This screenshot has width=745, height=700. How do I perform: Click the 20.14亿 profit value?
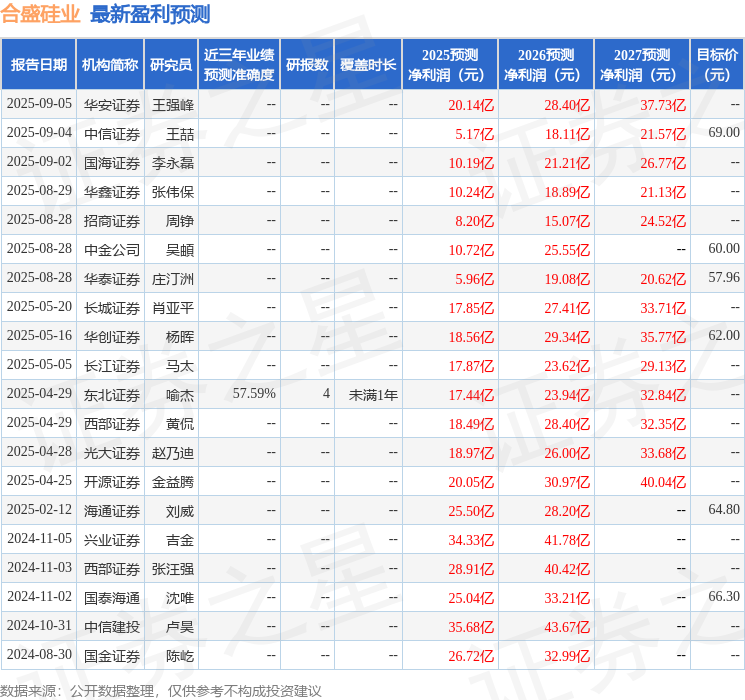tap(471, 105)
